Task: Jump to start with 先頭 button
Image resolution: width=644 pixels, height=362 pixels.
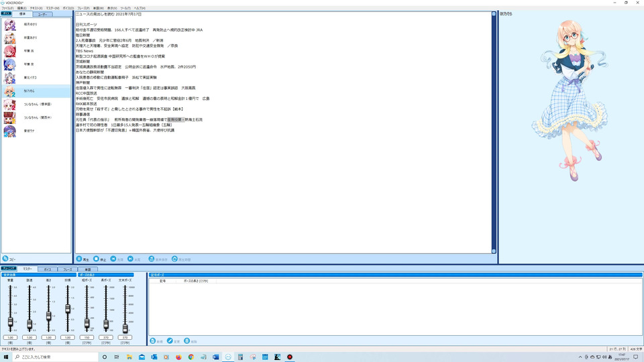Action: [117, 259]
